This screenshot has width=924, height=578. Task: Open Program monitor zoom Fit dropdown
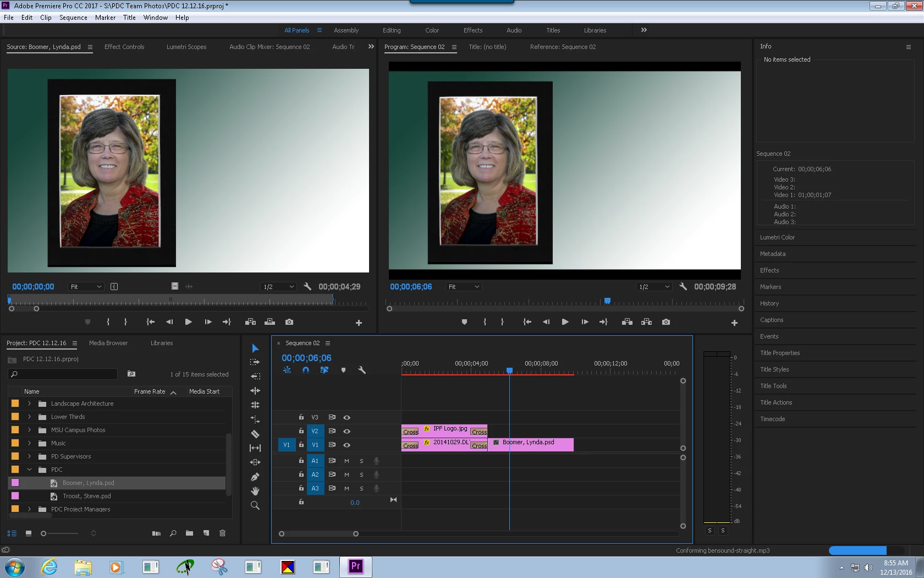click(464, 287)
